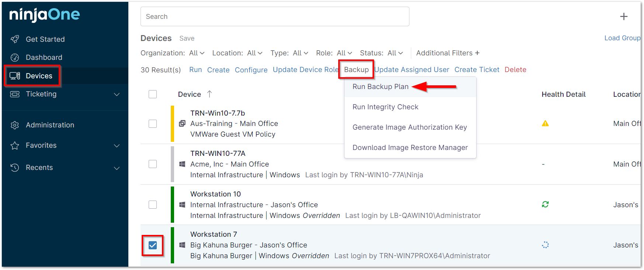
Task: Check the TRN-WIN10-77A device checkbox
Action: [153, 164]
